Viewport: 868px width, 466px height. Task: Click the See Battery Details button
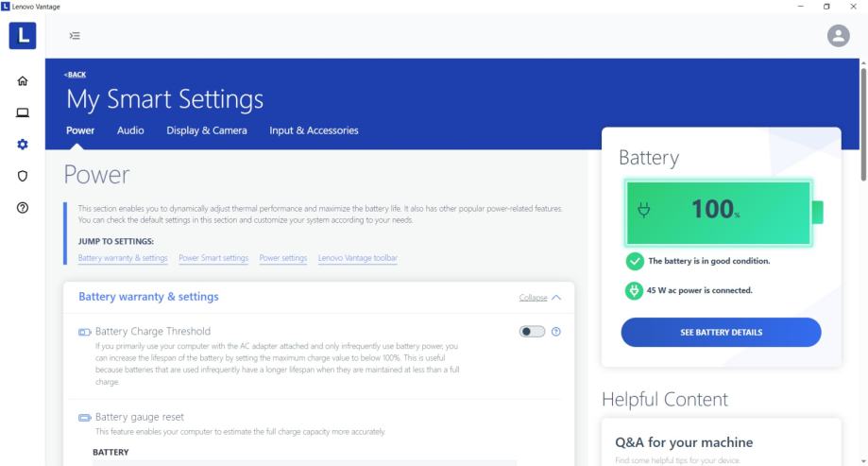pyautogui.click(x=721, y=332)
